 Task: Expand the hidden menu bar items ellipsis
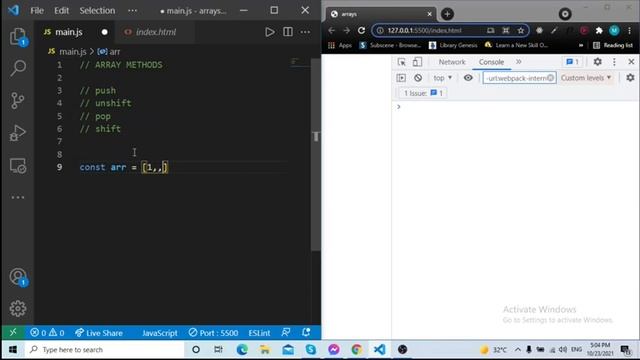pyautogui.click(x=132, y=11)
